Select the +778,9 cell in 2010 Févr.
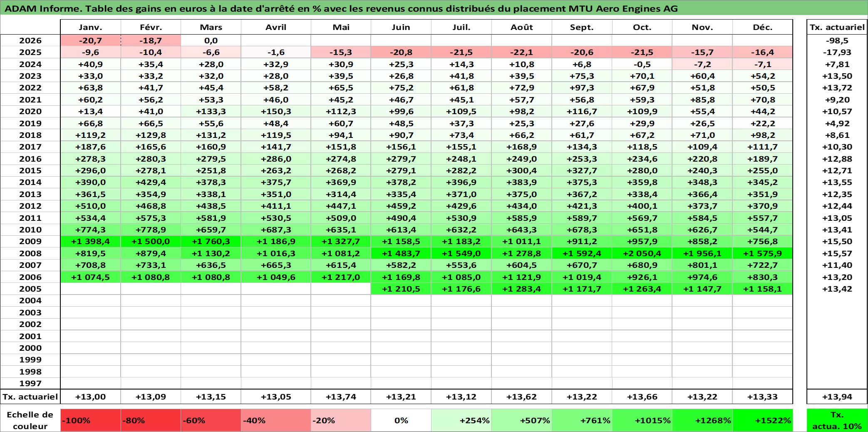868x432 pixels. click(x=151, y=230)
